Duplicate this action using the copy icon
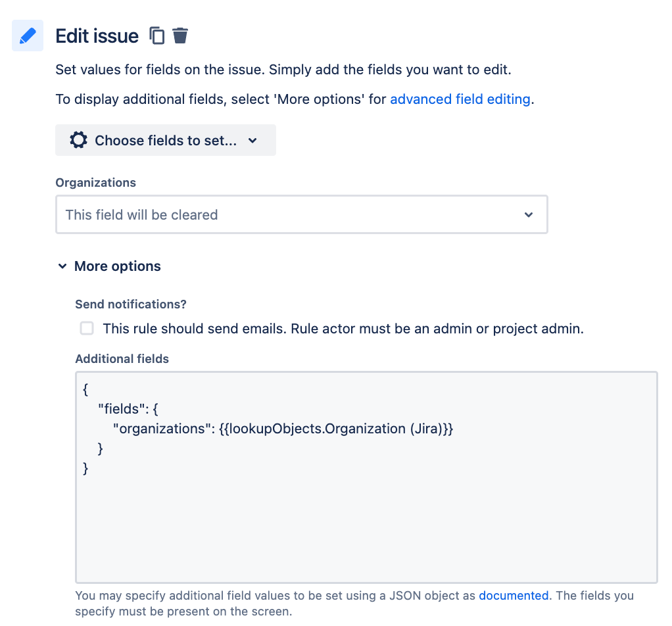672x626 pixels. tap(157, 36)
